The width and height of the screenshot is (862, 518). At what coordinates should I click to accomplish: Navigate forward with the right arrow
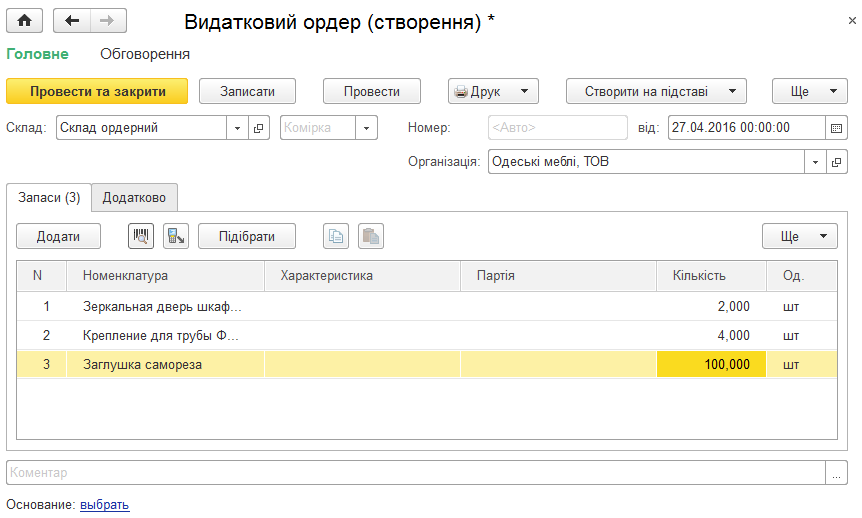(108, 21)
